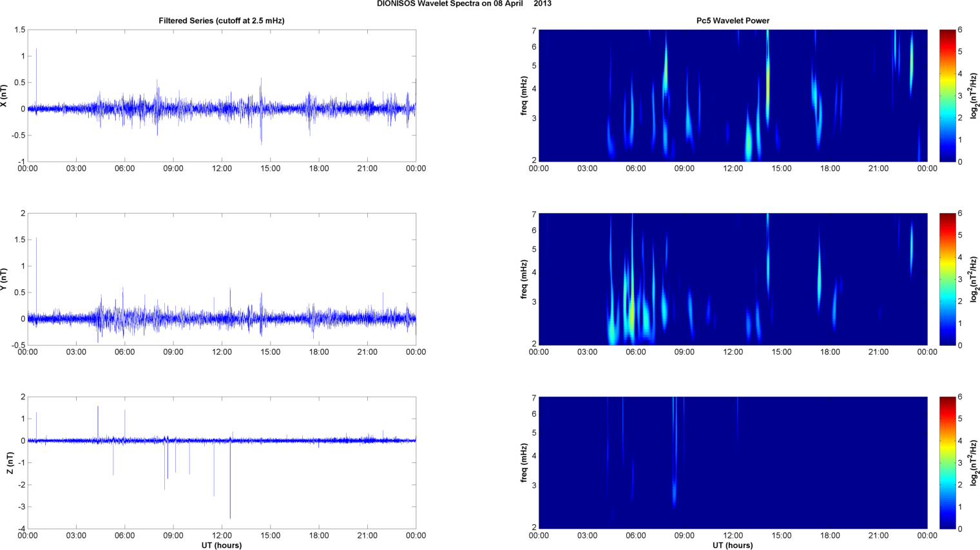980x550 pixels.
Task: Click the '12:00' tick under the X series plot
Action: pyautogui.click(x=222, y=169)
